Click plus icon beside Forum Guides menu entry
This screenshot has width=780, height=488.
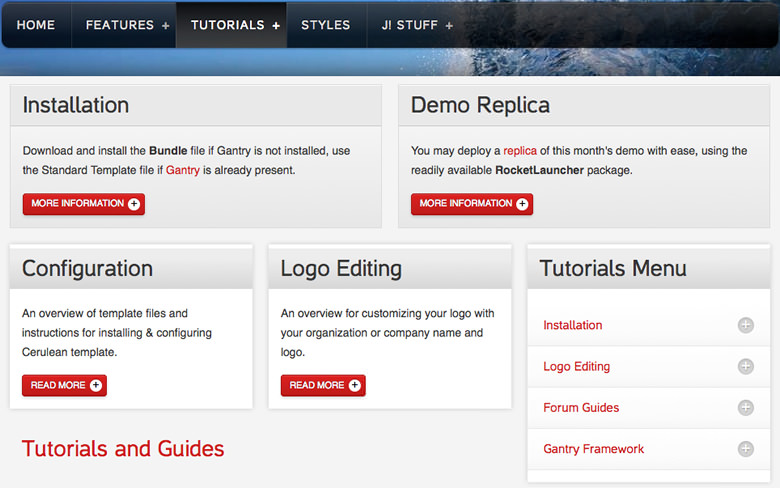tap(745, 408)
